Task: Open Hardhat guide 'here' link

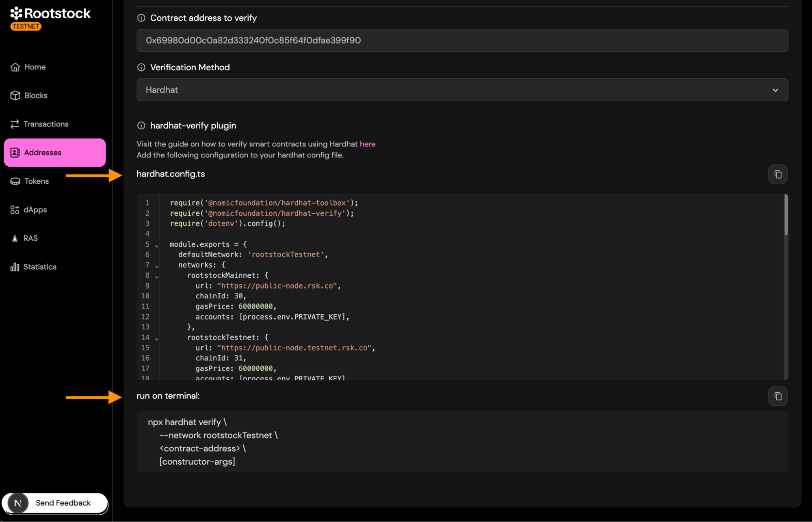Action: [x=367, y=144]
